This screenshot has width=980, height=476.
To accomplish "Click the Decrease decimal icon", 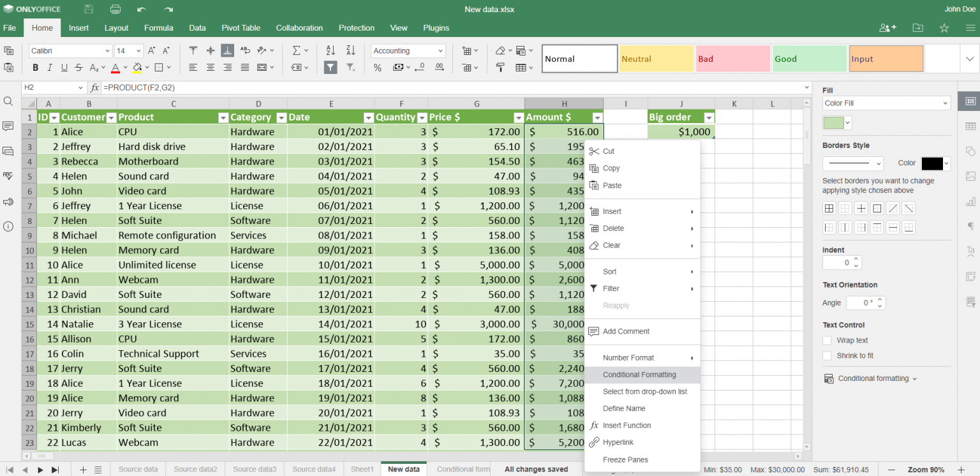I will (x=420, y=67).
